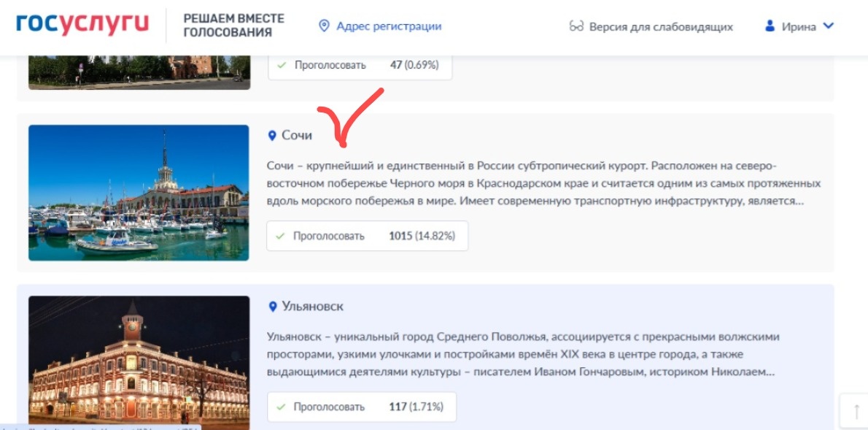Click the glasses icon for Версия для слабовидящих
The height and width of the screenshot is (430, 868).
[576, 26]
